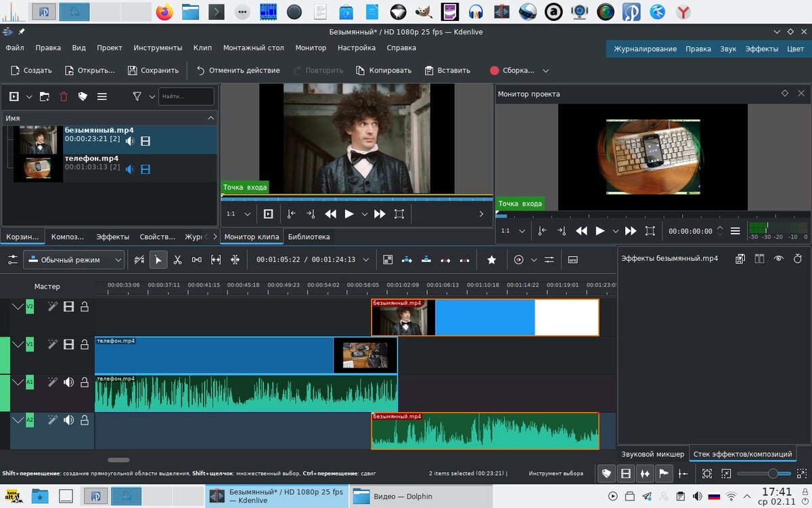The width and height of the screenshot is (812, 508).
Task: Click lift timeline zone icon
Action: pos(465,259)
